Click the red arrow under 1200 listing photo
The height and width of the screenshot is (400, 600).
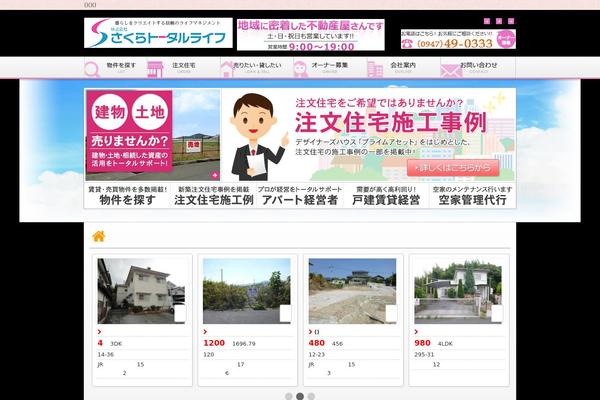click(x=205, y=332)
